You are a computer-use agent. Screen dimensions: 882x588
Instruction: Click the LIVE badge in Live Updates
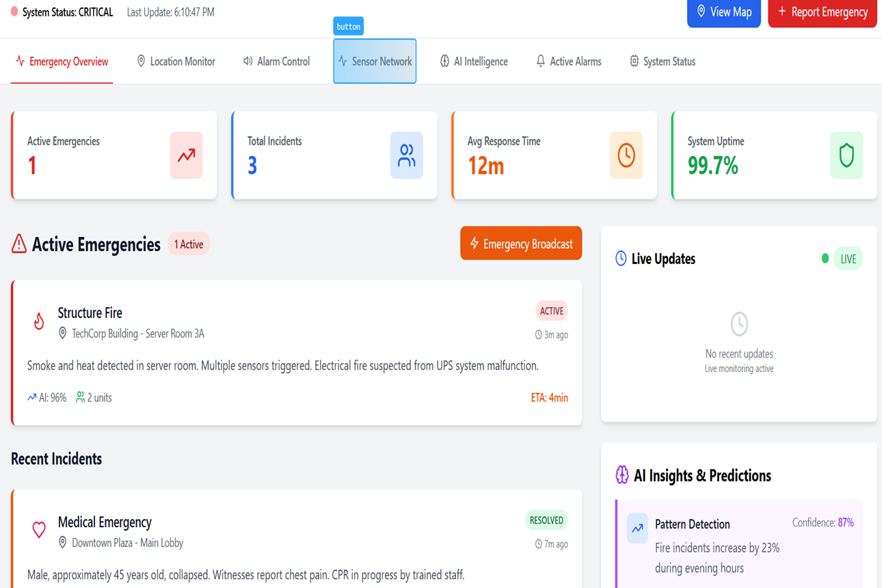tap(848, 259)
